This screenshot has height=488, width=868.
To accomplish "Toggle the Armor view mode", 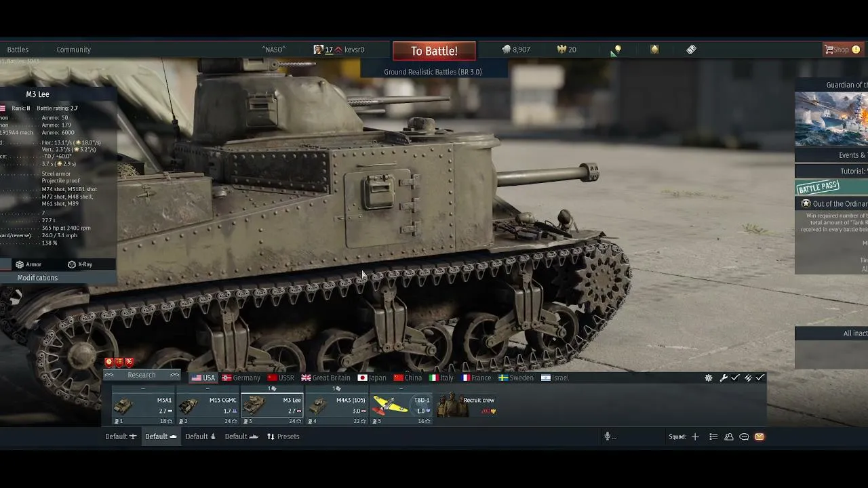I will pyautogui.click(x=28, y=264).
